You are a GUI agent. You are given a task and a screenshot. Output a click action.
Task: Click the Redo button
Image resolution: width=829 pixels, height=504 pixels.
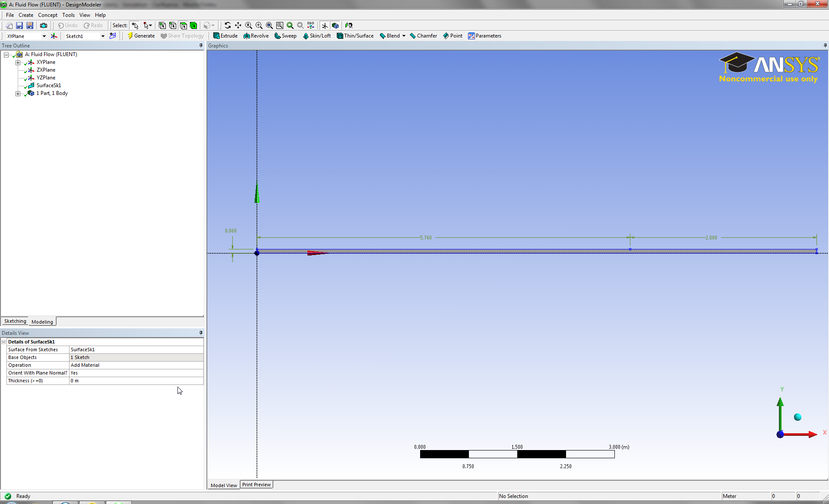point(93,25)
